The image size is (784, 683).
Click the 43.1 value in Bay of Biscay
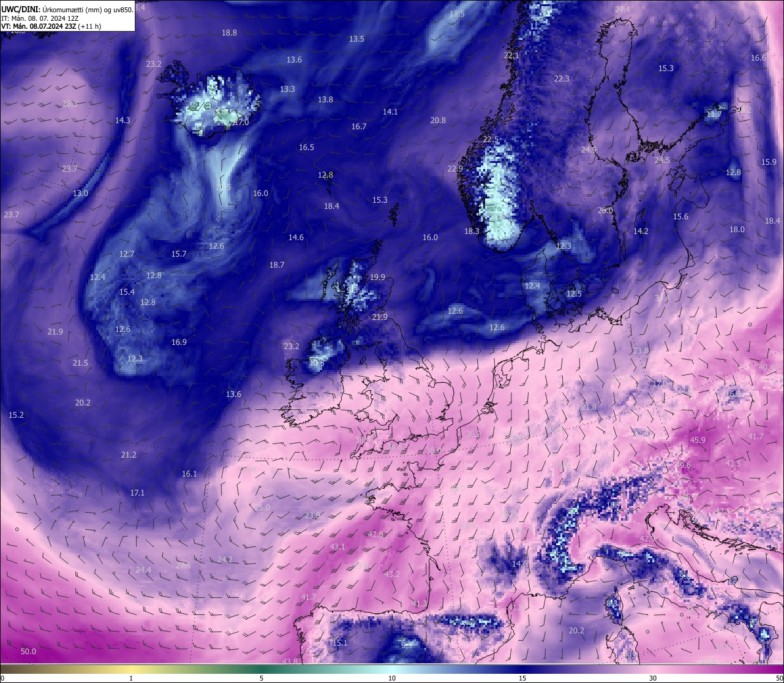337,546
